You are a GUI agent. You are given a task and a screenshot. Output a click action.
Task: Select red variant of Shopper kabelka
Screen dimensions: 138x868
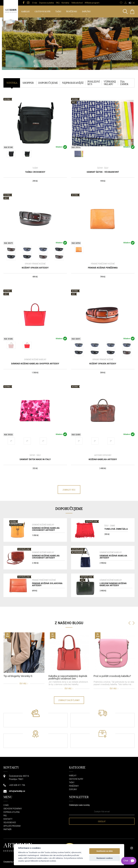point(27,345)
